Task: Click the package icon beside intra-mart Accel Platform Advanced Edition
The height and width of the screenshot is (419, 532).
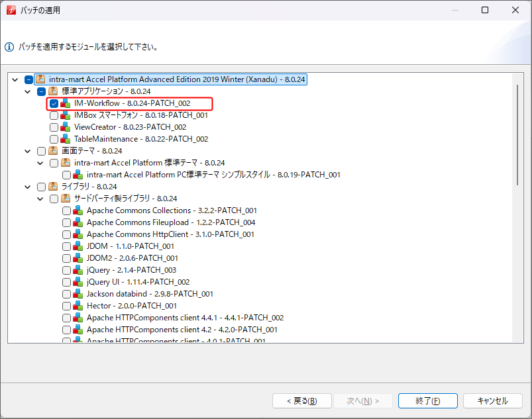Action: [x=40, y=79]
